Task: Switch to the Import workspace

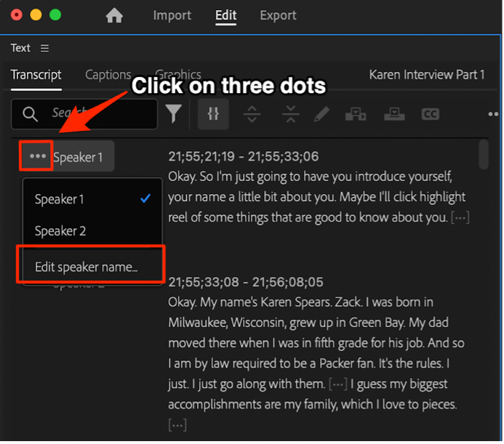Action: (172, 15)
